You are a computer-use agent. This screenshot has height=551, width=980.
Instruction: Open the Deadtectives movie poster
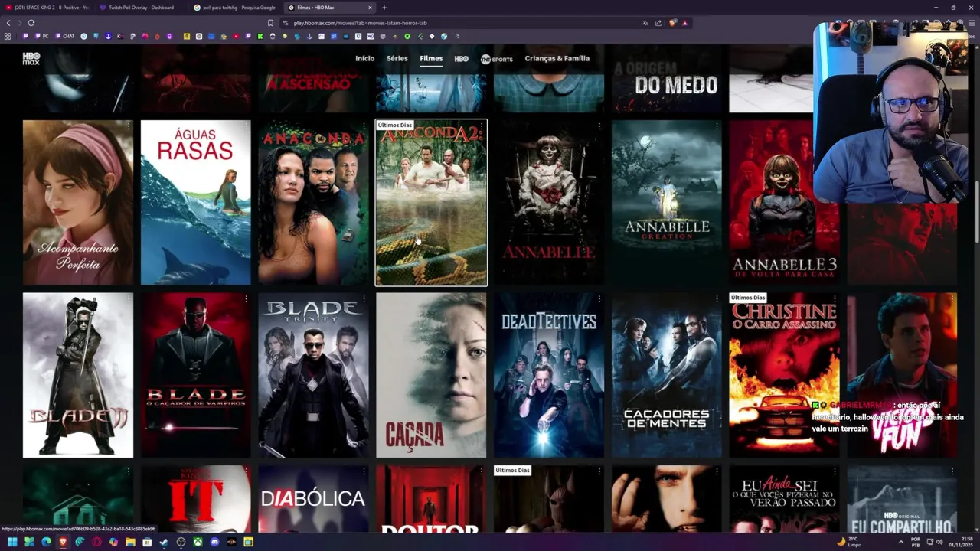tap(549, 375)
